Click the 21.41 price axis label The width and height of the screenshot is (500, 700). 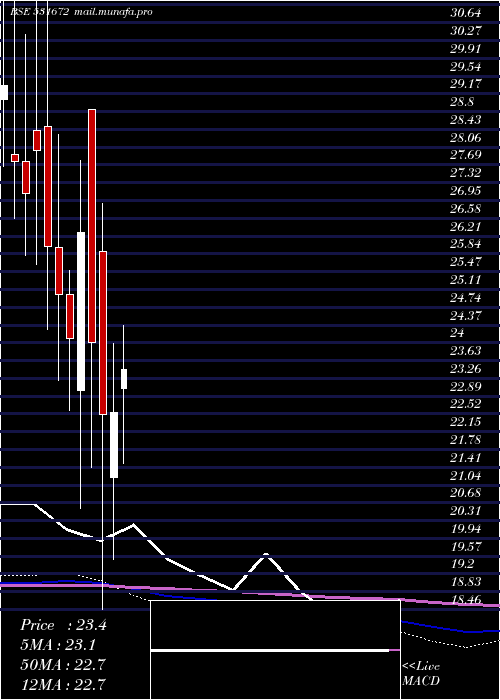[x=466, y=457]
